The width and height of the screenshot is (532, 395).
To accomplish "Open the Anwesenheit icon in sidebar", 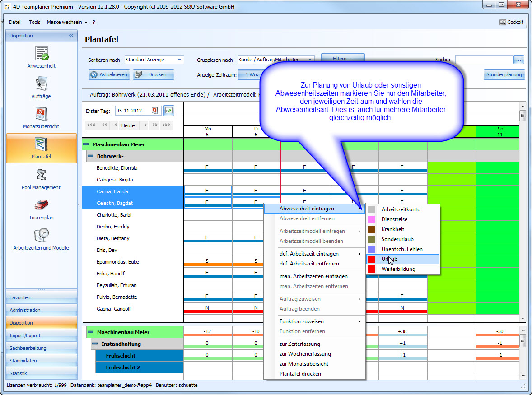I will pyautogui.click(x=42, y=54).
